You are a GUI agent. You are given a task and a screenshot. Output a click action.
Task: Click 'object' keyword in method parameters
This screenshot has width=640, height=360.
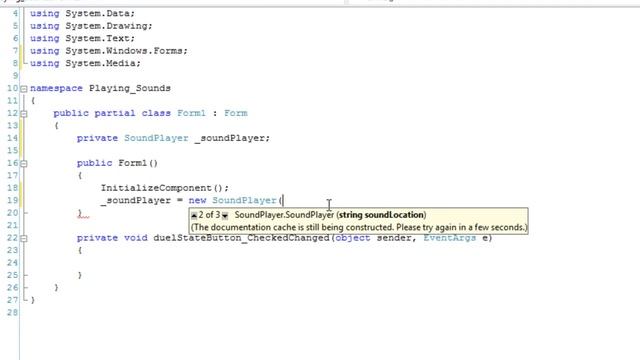[353, 238]
